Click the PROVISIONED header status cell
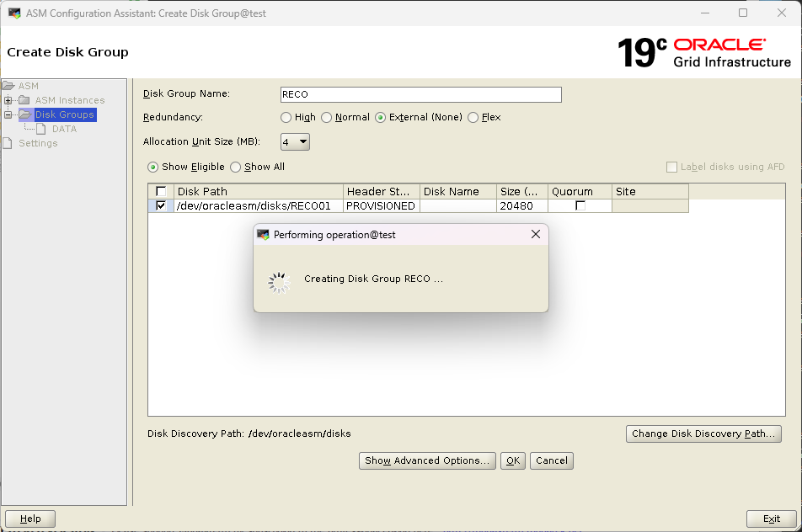This screenshot has width=802, height=532. (x=382, y=205)
